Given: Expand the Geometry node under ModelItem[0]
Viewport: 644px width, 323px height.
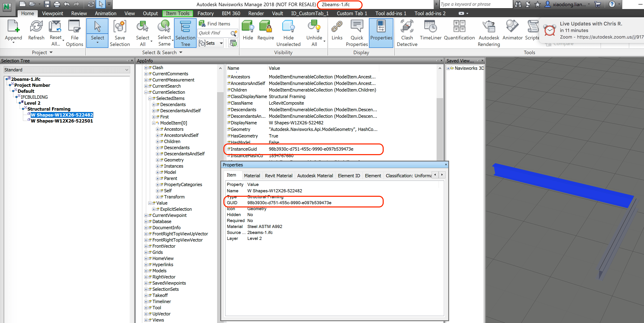Looking at the screenshot, I should coord(157,160).
